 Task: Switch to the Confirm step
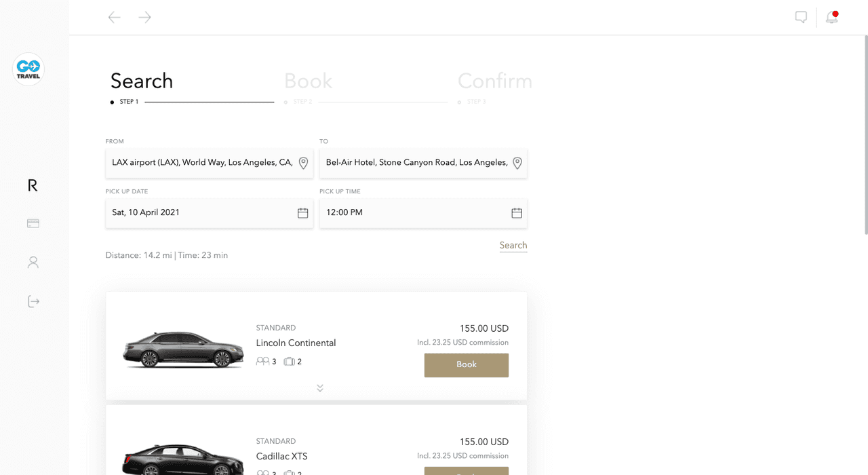[x=494, y=81]
